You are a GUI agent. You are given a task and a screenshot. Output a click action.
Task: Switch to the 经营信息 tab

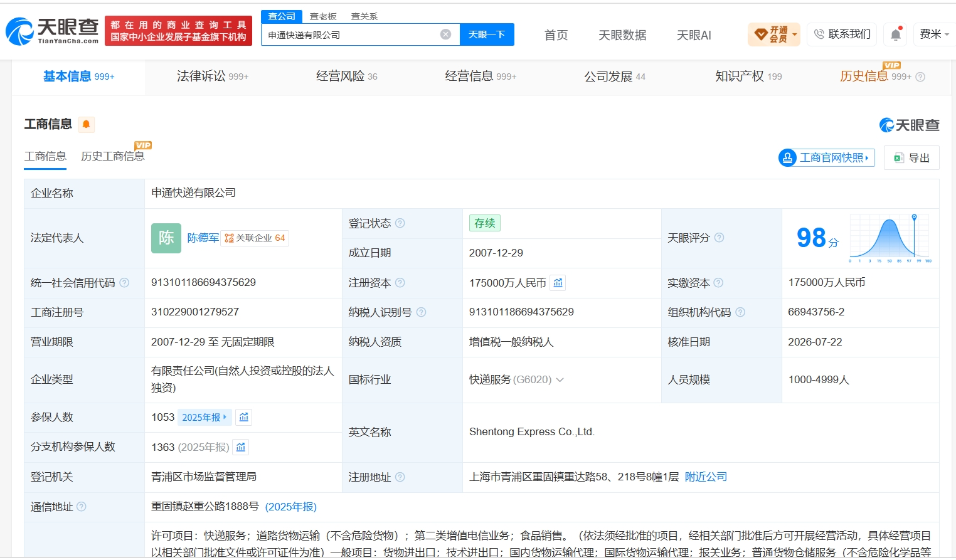481,77
